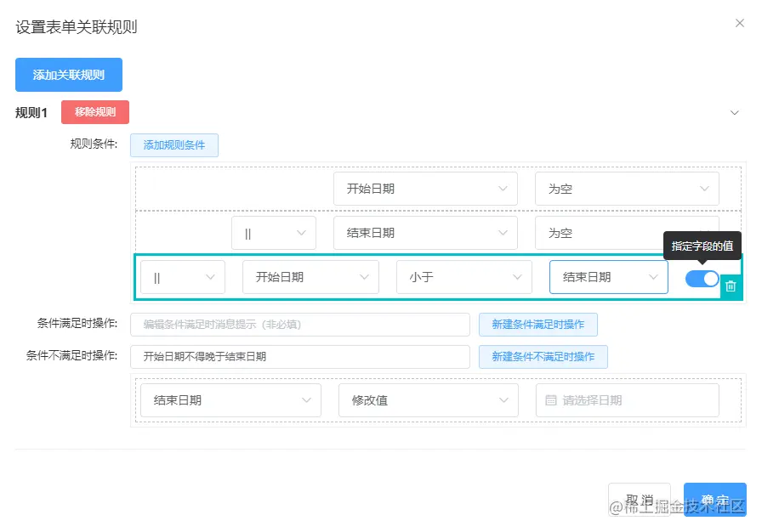Open second row 为空 operator dropdown

(x=627, y=233)
